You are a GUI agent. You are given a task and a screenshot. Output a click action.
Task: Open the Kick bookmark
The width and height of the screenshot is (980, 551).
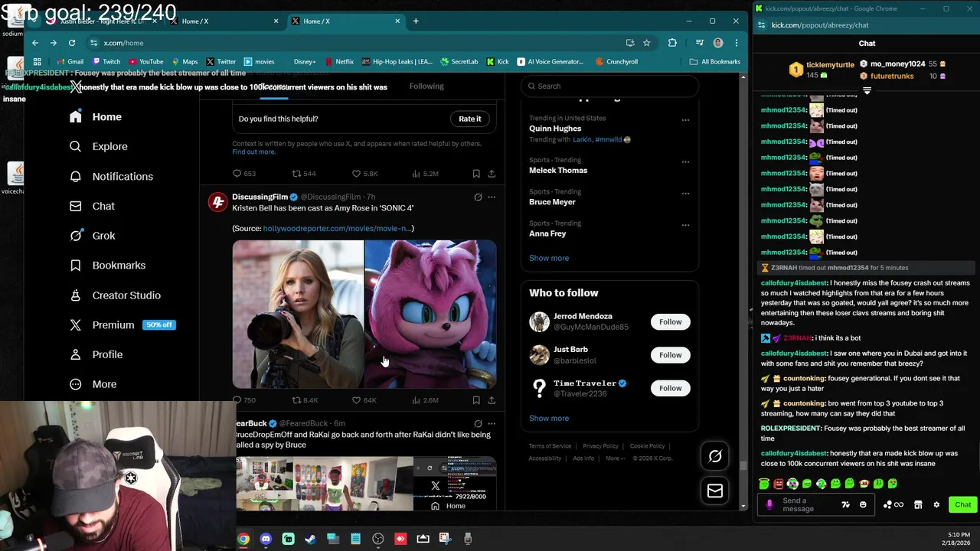tap(498, 61)
